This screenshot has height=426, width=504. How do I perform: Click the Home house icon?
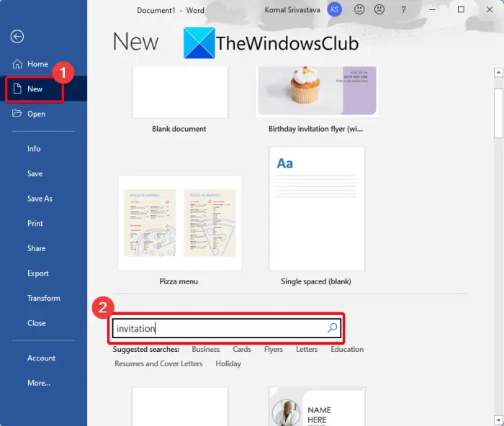click(x=17, y=64)
